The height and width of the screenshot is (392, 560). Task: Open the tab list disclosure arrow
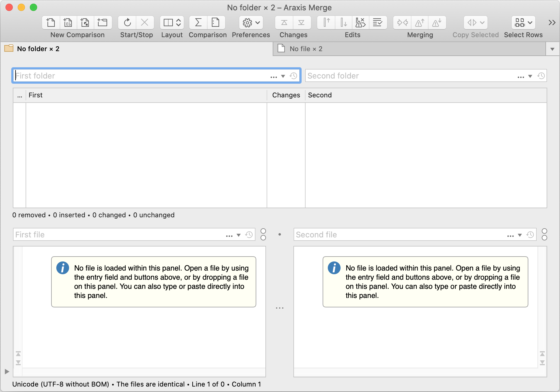(552, 49)
